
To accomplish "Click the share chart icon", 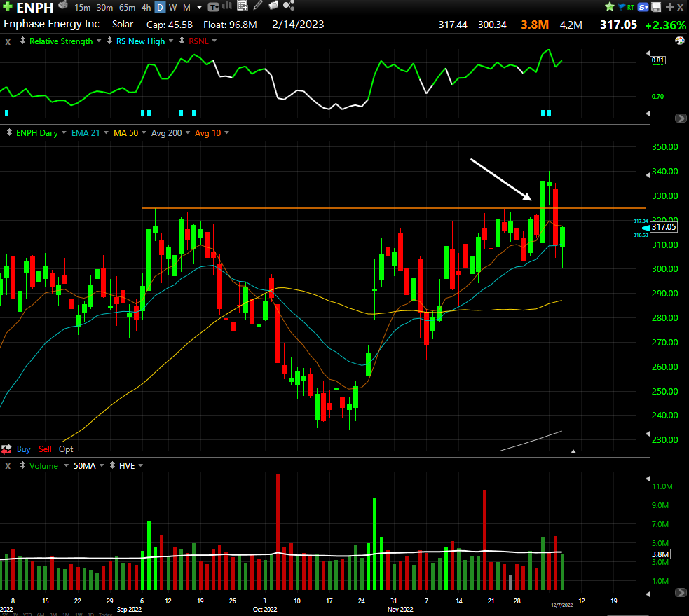I will [x=289, y=6].
